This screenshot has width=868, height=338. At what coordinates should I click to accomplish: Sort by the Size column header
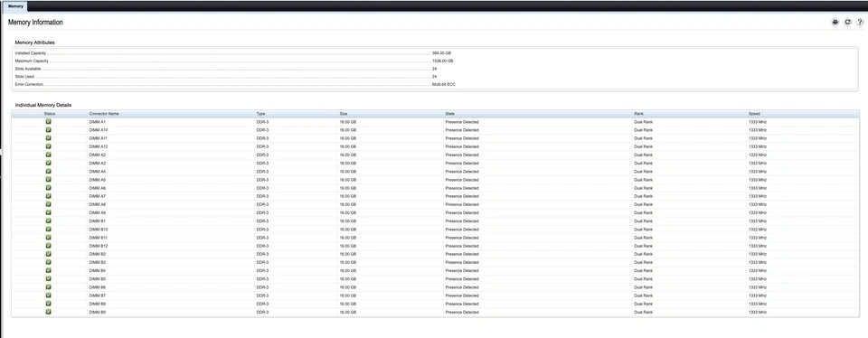point(344,113)
